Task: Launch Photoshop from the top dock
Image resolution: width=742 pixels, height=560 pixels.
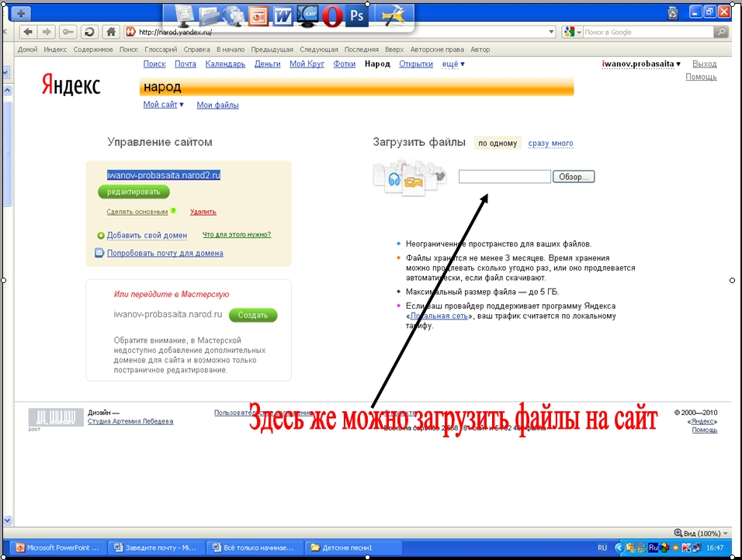Action: 357,16
